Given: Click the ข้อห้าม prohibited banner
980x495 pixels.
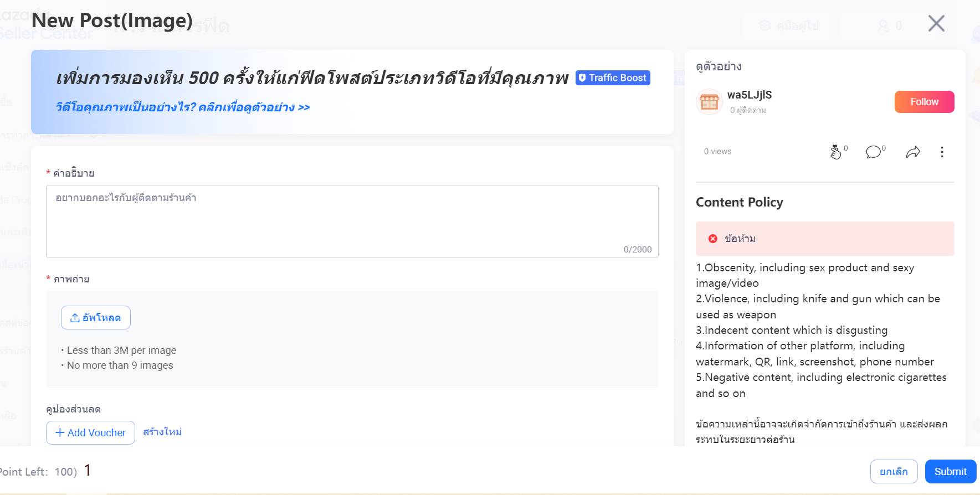Looking at the screenshot, I should point(825,239).
